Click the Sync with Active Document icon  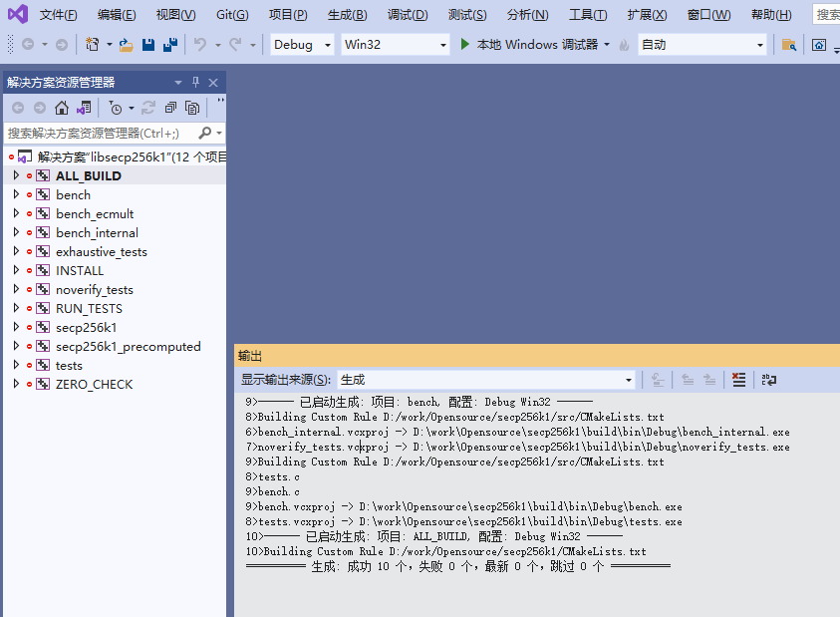(83, 107)
